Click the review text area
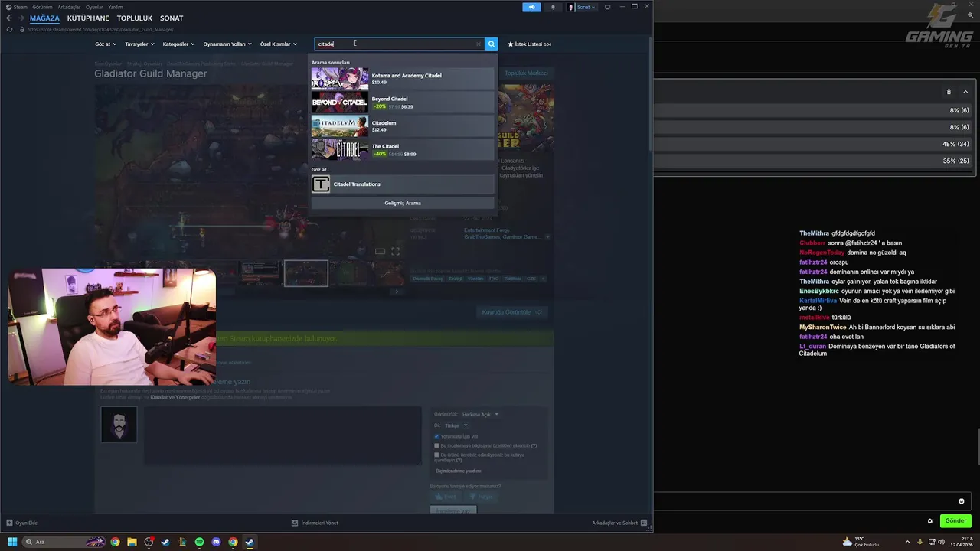Viewport: 980px width, 551px height. [x=283, y=435]
